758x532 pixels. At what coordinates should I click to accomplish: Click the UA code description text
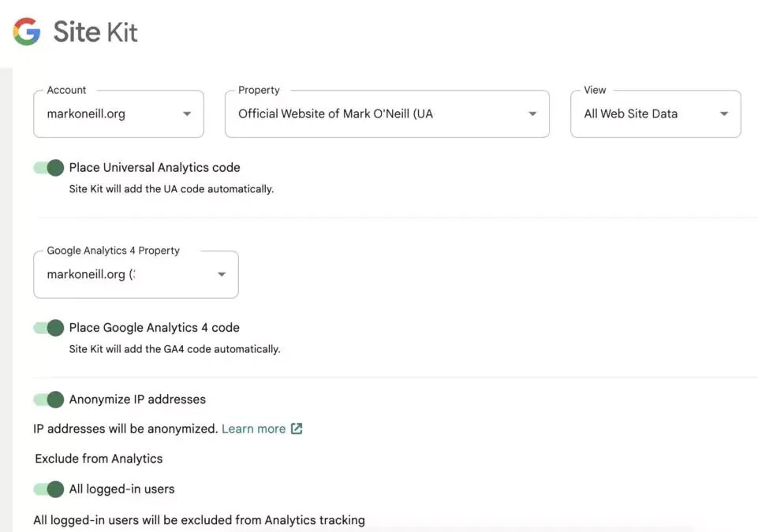pos(172,188)
